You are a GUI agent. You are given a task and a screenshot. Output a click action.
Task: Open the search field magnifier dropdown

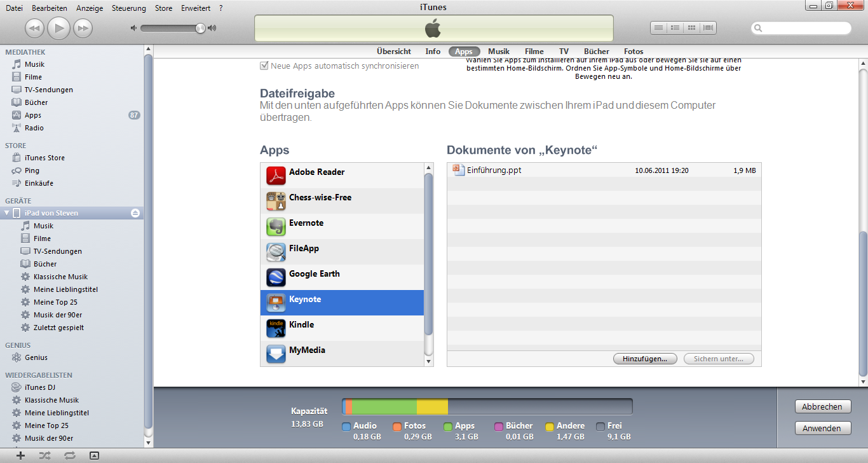pos(757,28)
